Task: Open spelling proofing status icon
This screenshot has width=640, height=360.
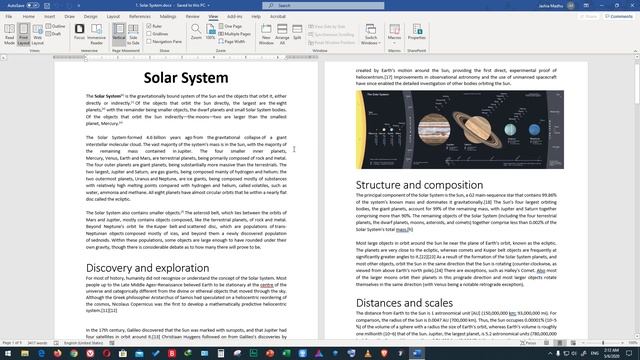Action: pos(56,343)
